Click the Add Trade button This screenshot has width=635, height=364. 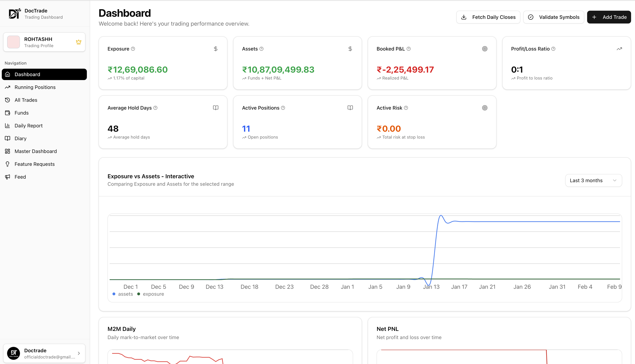coord(609,17)
